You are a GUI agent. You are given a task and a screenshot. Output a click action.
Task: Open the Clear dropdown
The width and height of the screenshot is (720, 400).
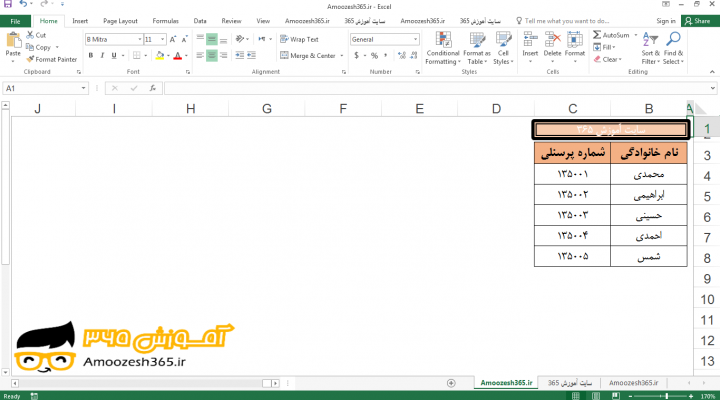click(608, 59)
